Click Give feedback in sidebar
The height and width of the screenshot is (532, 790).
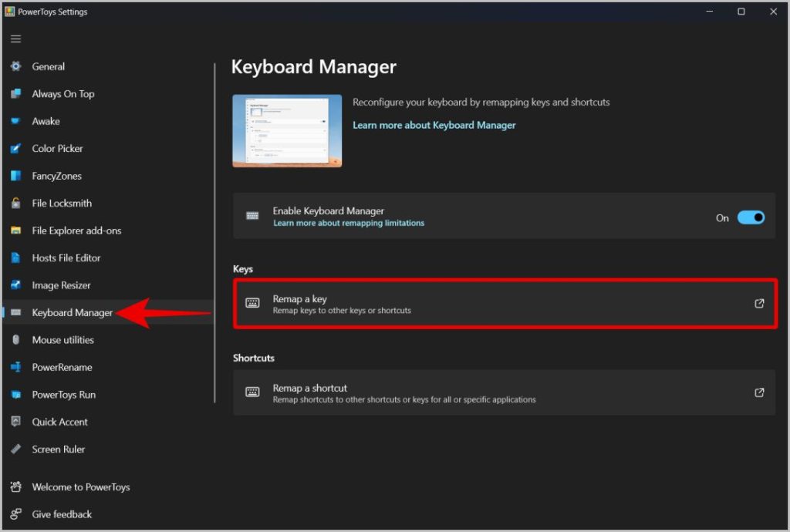[108, 513]
